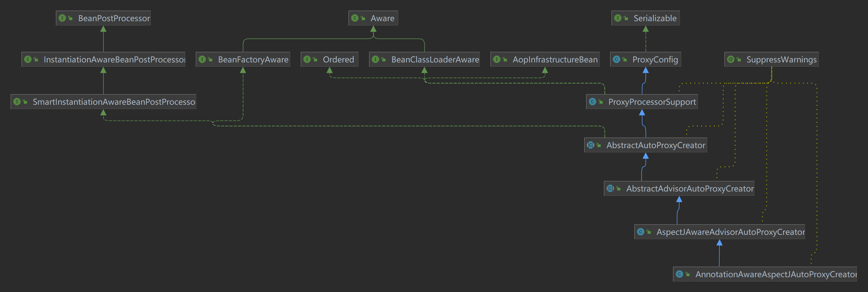Viewport: 868px width, 292px height.
Task: Select the interface icon beside Aware
Action: click(355, 18)
